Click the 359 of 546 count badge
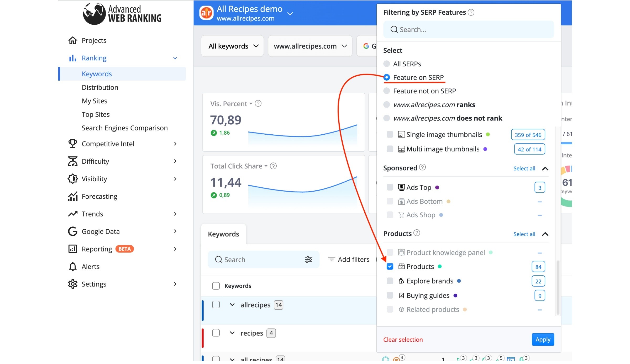Image resolution: width=630 pixels, height=364 pixels. pyautogui.click(x=528, y=135)
